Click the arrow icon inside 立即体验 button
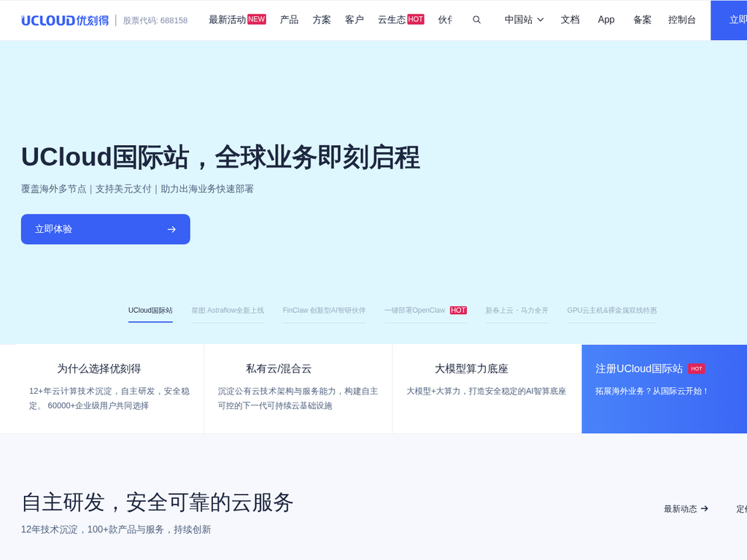The width and height of the screenshot is (747, 560). tap(171, 230)
